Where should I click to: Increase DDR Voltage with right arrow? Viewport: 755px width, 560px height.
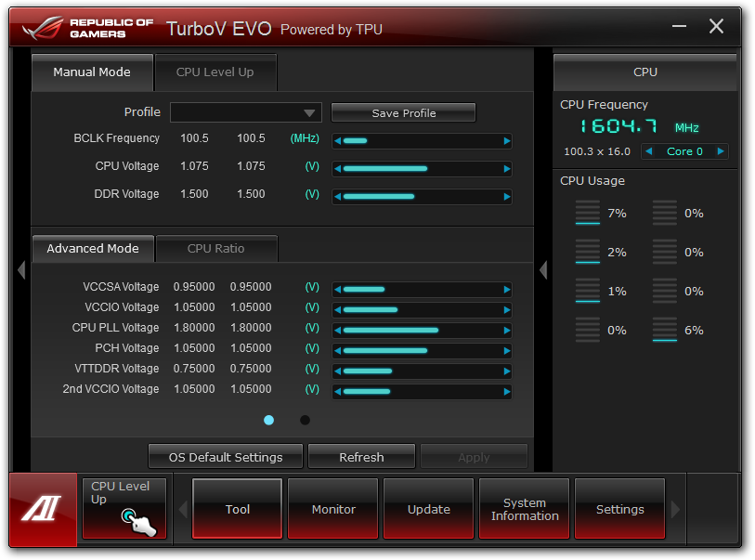[x=506, y=197]
